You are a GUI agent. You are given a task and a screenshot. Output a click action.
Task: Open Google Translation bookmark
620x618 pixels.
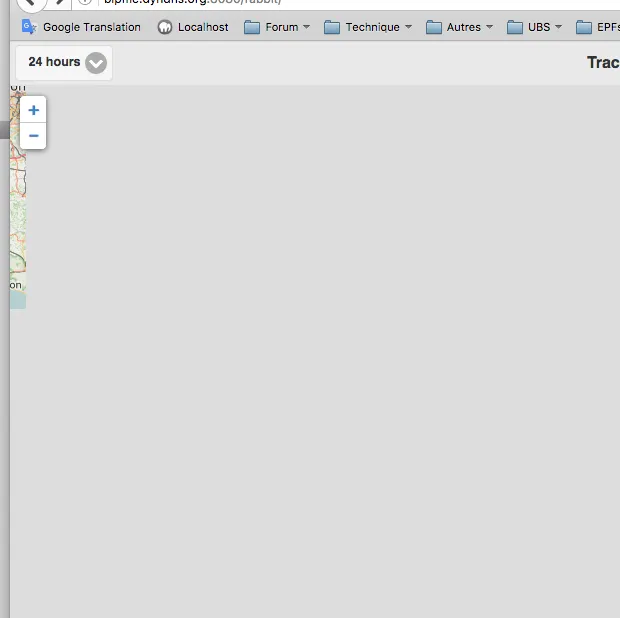[81, 27]
